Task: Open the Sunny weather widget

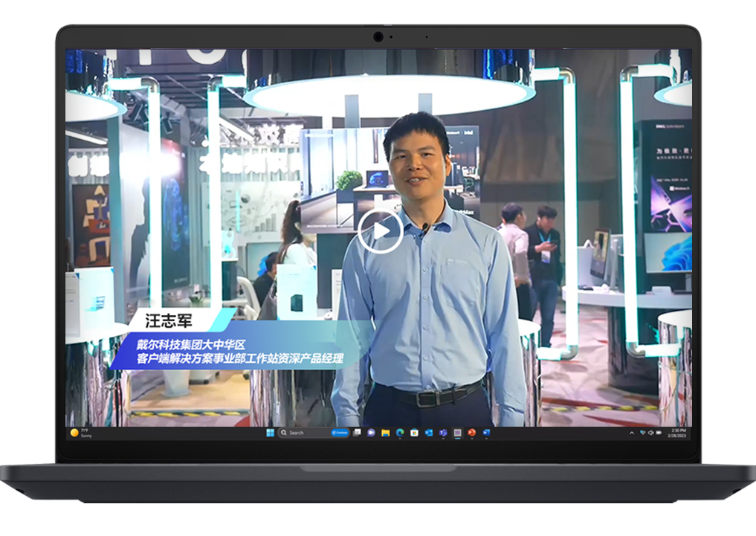Action: (80, 433)
